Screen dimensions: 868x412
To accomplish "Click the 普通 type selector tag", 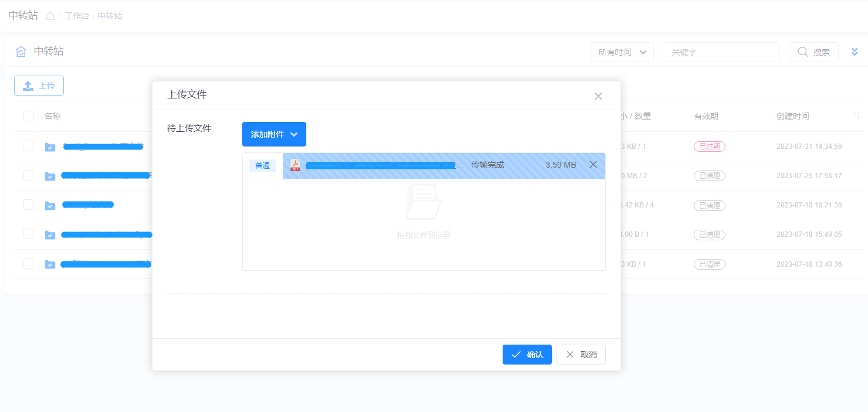I will point(262,166).
